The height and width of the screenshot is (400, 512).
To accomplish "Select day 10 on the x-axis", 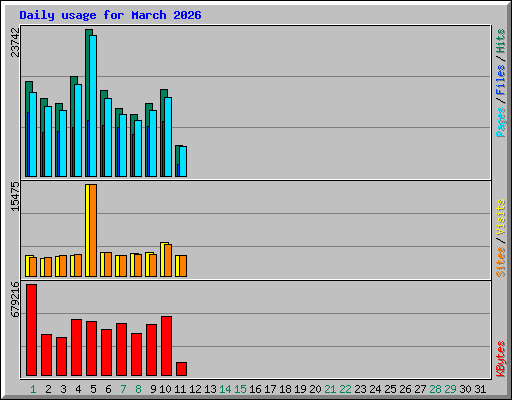I will point(165,389).
